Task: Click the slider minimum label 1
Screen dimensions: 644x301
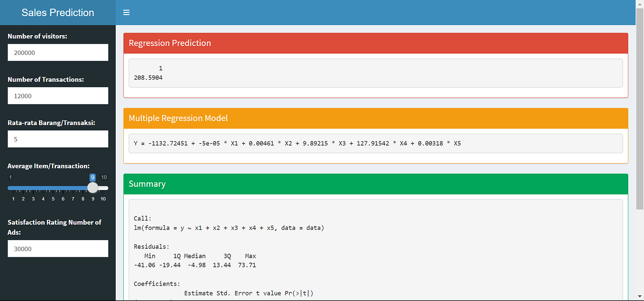Action: pyautogui.click(x=10, y=177)
